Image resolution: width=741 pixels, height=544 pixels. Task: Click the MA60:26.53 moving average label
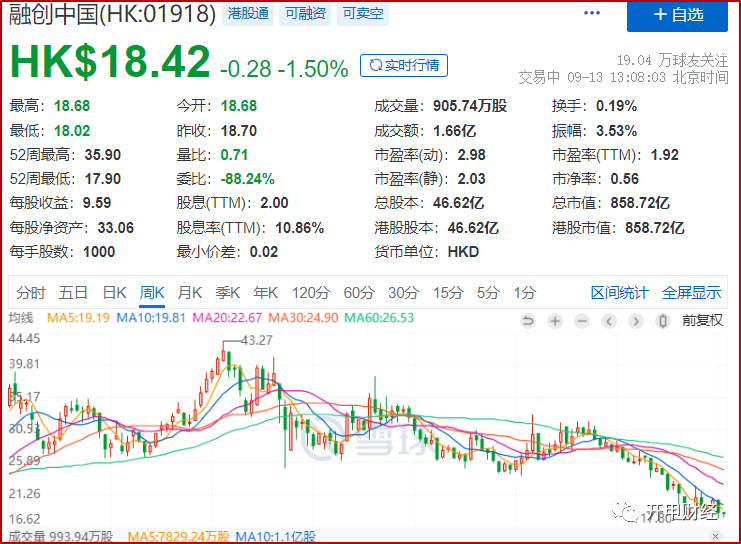(379, 318)
